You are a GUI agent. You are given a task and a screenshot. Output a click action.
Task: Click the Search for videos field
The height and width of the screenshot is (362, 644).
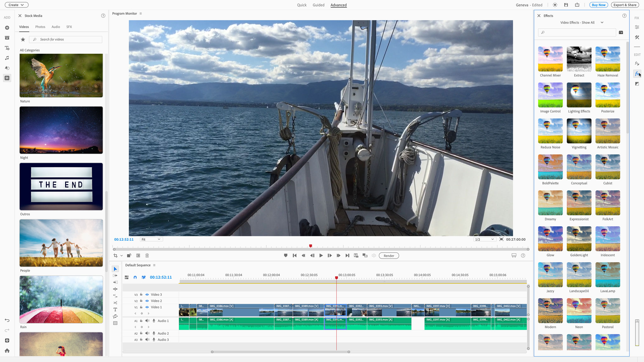65,40
